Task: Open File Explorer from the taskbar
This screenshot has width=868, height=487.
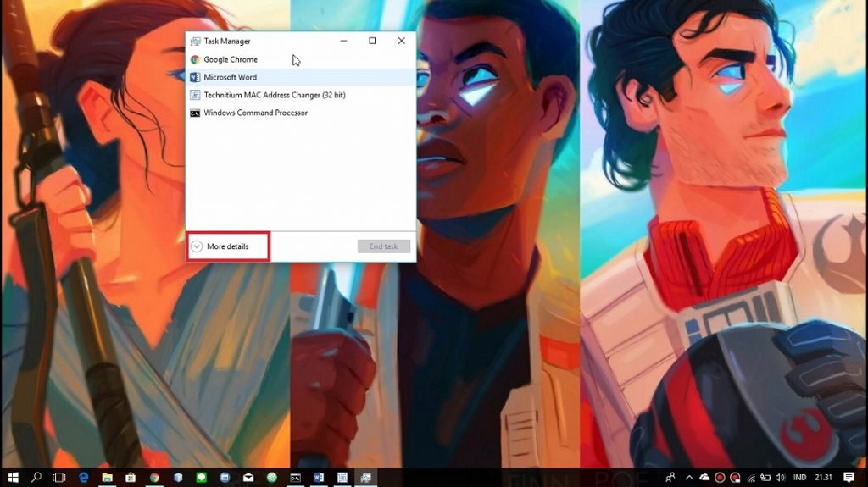Action: (x=108, y=478)
